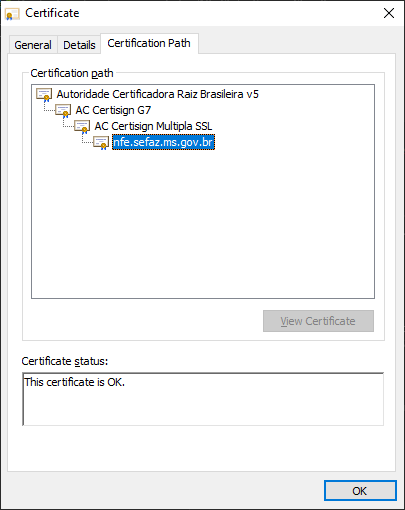Image resolution: width=405 pixels, height=510 pixels.
Task: Click the Certificate title bar text
Action: coord(52,13)
